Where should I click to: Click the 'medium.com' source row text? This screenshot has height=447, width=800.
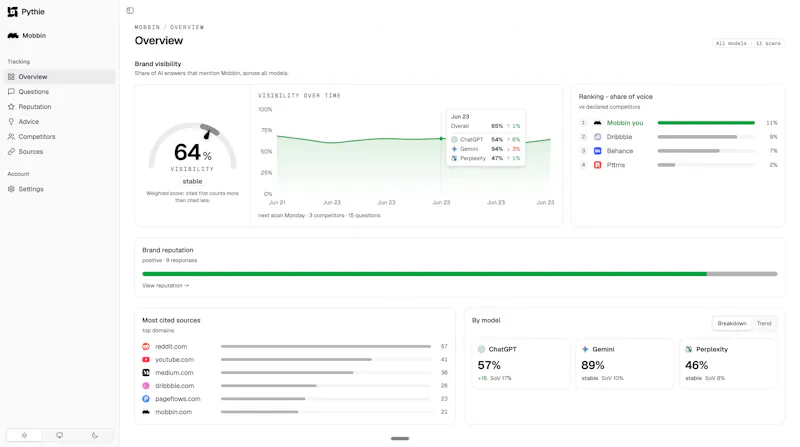pos(174,373)
